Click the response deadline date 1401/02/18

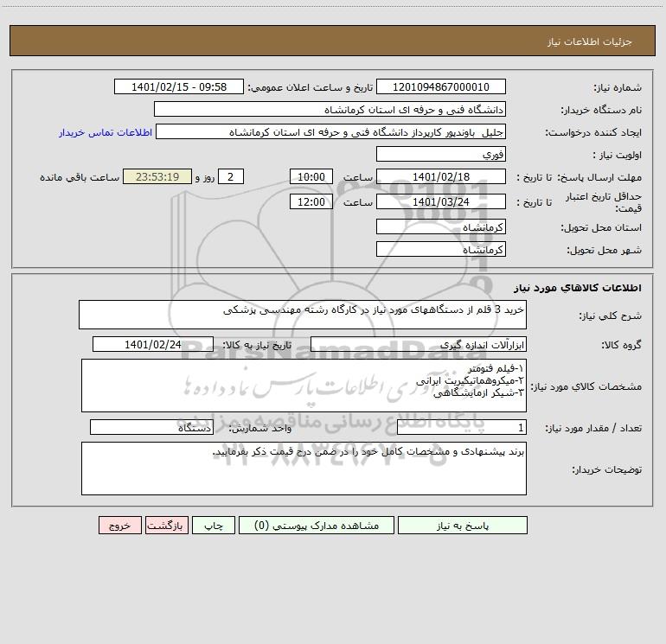[441, 176]
